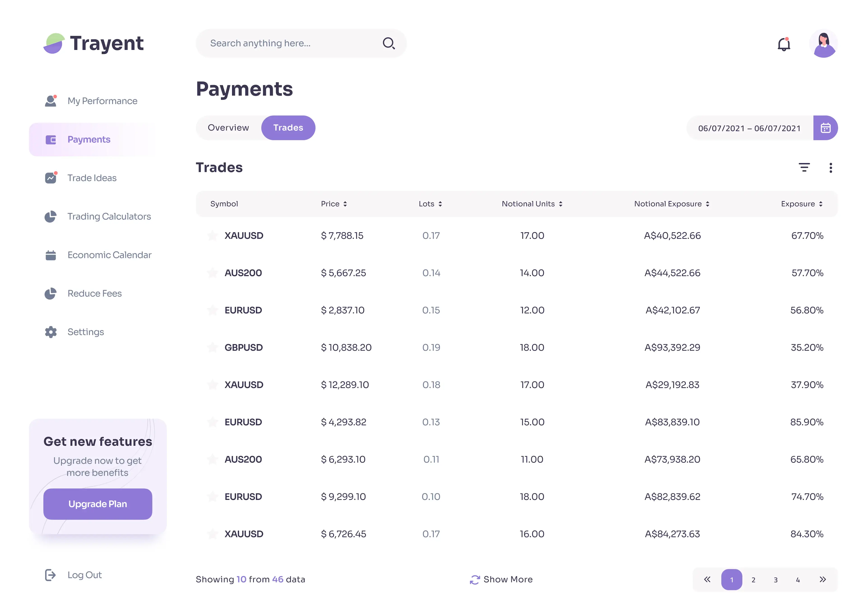Click the Upgrade Plan button
Screen dimensions: 867x616
(98, 504)
